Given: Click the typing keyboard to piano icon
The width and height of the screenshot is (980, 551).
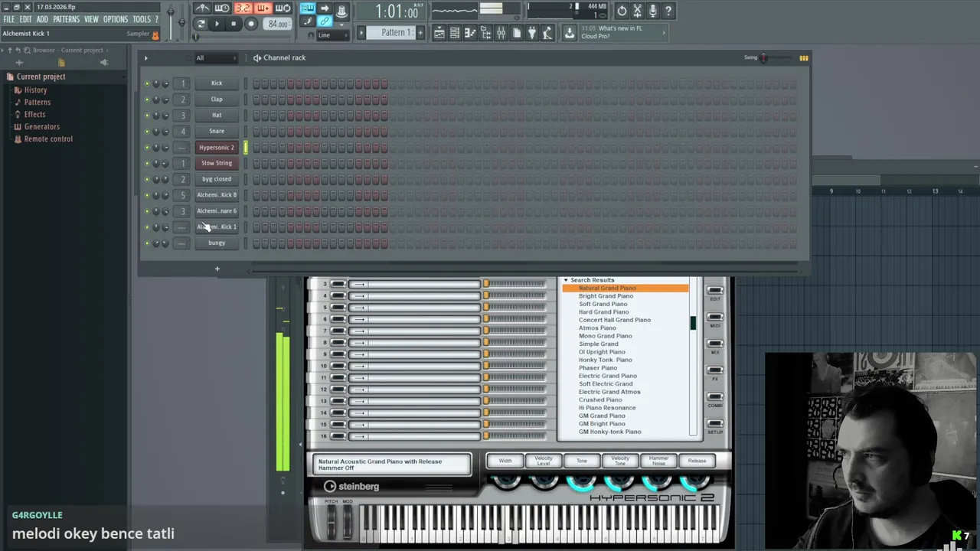Looking at the screenshot, I should [307, 8].
